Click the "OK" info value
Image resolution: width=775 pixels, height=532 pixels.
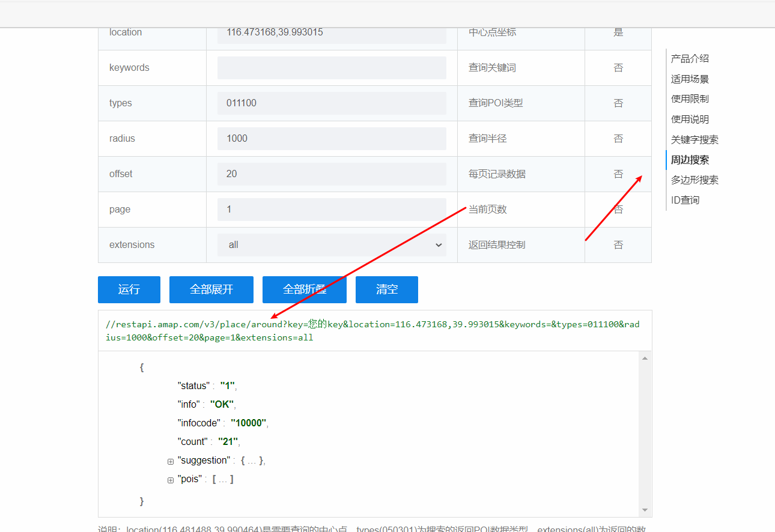click(x=222, y=405)
